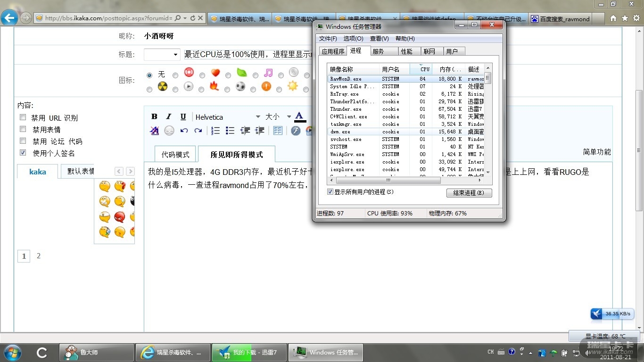Show next emoticon tabs with right arrow
Screen dimensions: 644x362
(130, 172)
